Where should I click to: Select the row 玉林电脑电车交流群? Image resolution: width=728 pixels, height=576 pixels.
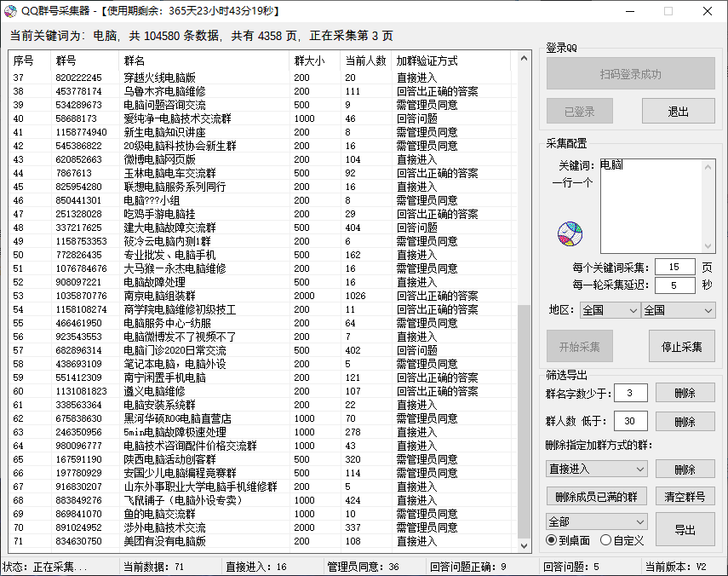point(263,173)
